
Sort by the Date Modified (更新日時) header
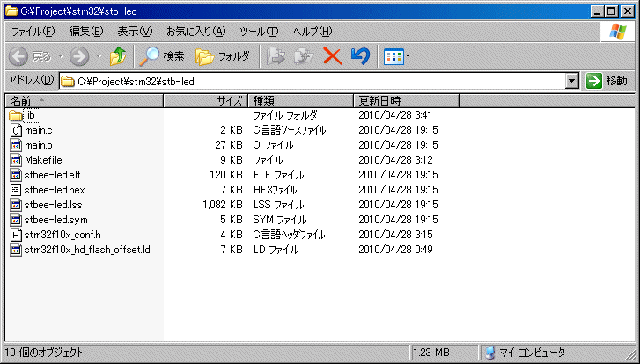(407, 101)
